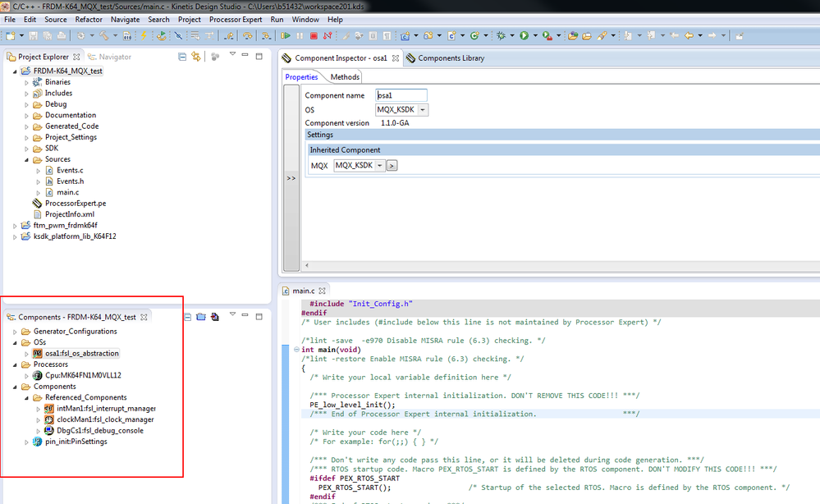The width and height of the screenshot is (820, 504).
Task: Click the Build hammer icon
Action: point(103,35)
